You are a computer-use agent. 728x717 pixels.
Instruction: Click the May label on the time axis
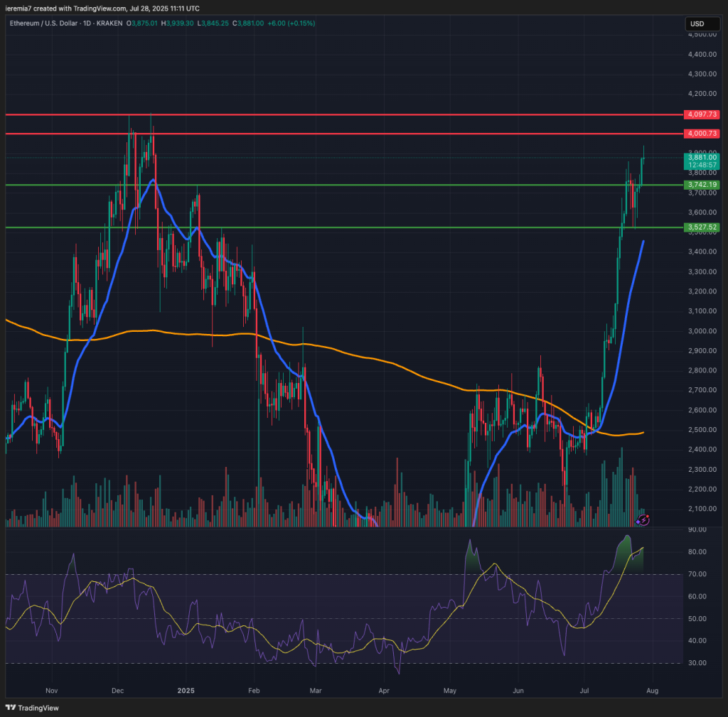(450, 691)
